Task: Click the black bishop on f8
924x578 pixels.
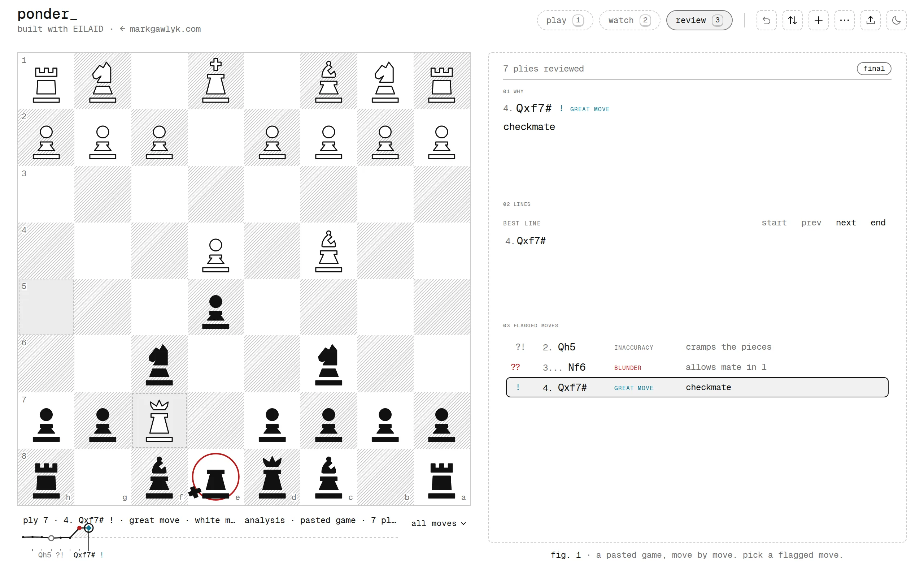Action: point(159,477)
